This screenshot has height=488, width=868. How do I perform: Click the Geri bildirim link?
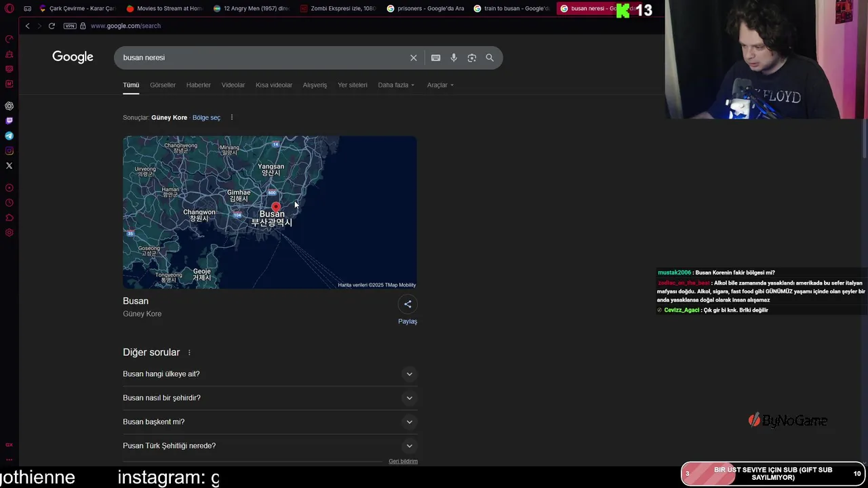click(403, 461)
